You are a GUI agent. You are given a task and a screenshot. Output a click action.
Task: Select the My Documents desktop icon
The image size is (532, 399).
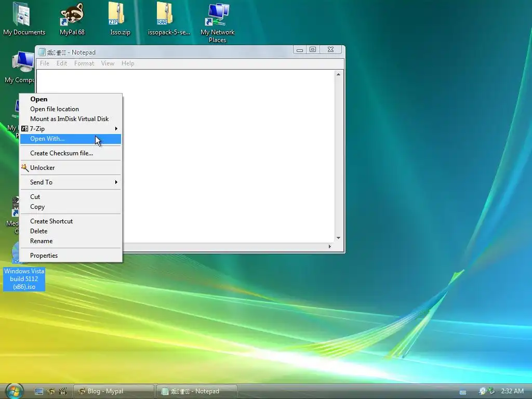point(23,19)
